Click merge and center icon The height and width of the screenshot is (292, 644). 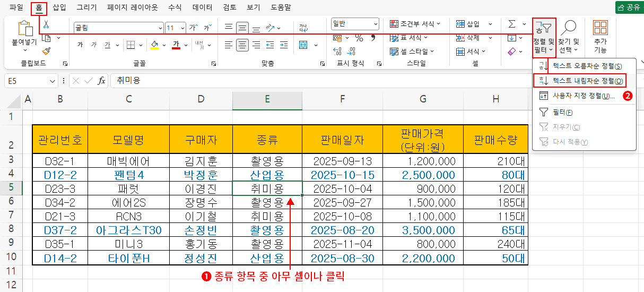coord(303,45)
